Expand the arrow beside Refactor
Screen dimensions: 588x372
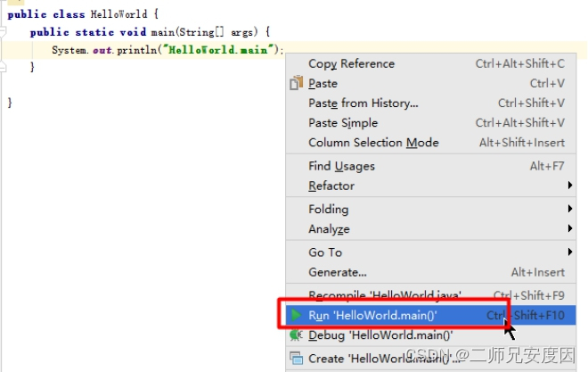(x=569, y=185)
